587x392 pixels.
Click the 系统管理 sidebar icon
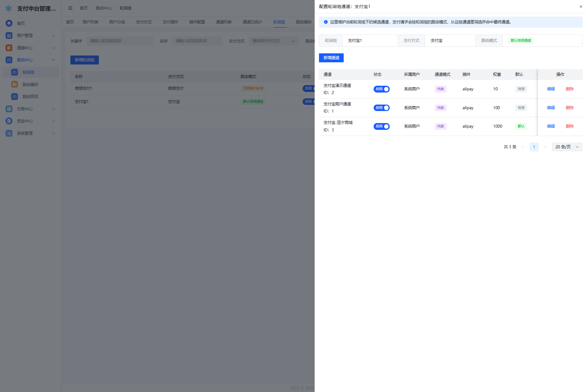pos(9,133)
